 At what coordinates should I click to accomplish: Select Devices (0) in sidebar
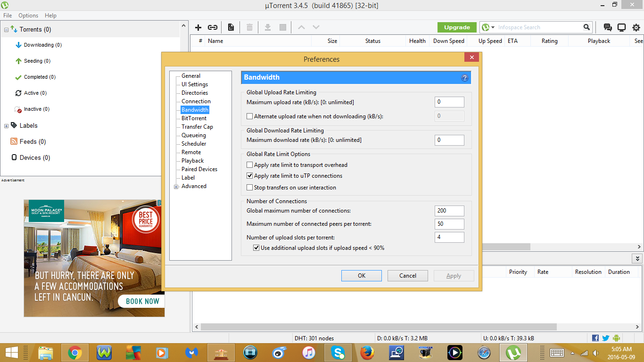(35, 158)
